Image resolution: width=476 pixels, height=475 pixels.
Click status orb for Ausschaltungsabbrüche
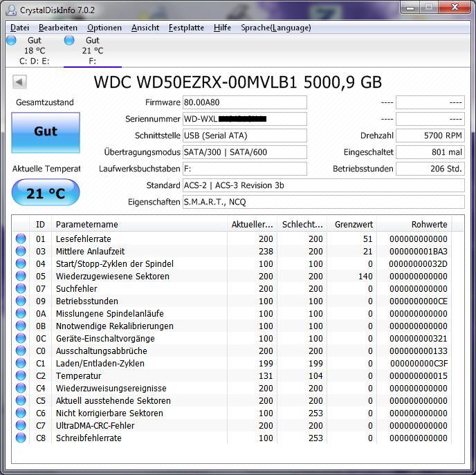coord(21,351)
